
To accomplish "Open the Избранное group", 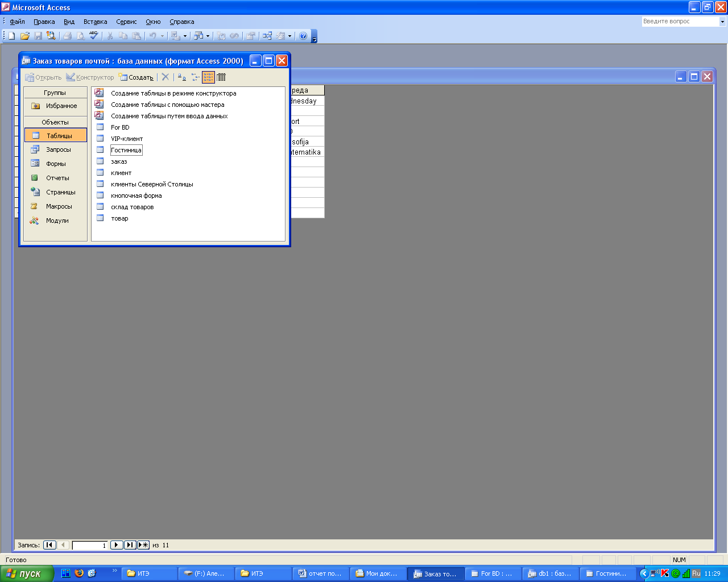I will point(55,106).
